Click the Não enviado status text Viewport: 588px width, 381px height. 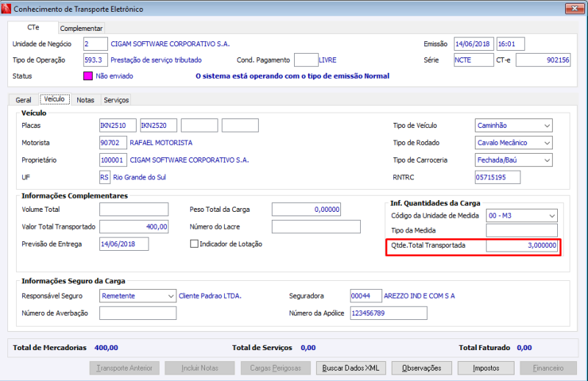click(115, 76)
